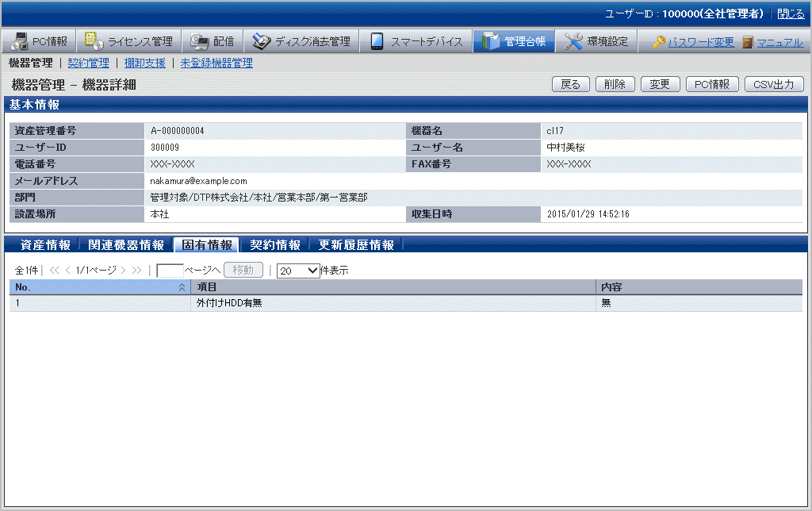Click the PC情報 button beside 変更
812x511 pixels.
712,84
